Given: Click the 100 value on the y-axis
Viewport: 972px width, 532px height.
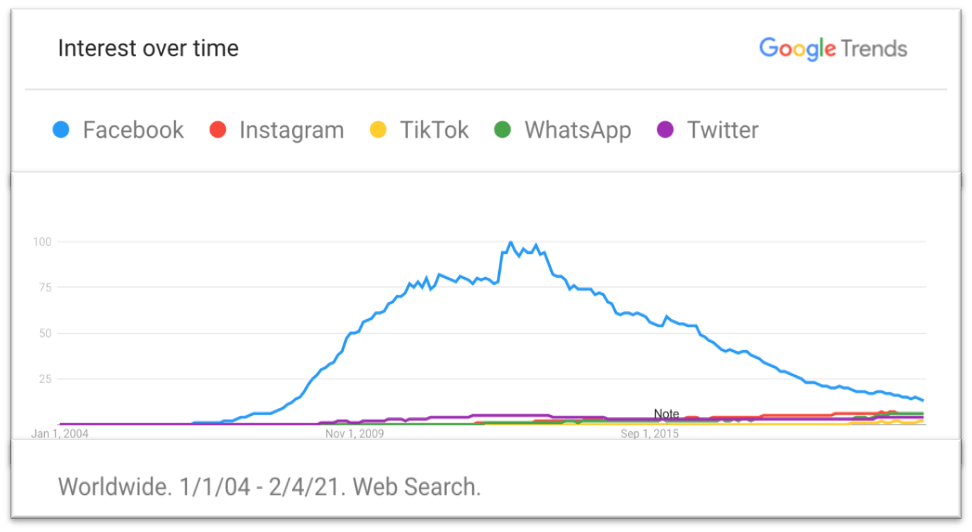Looking at the screenshot, I should point(41,242).
